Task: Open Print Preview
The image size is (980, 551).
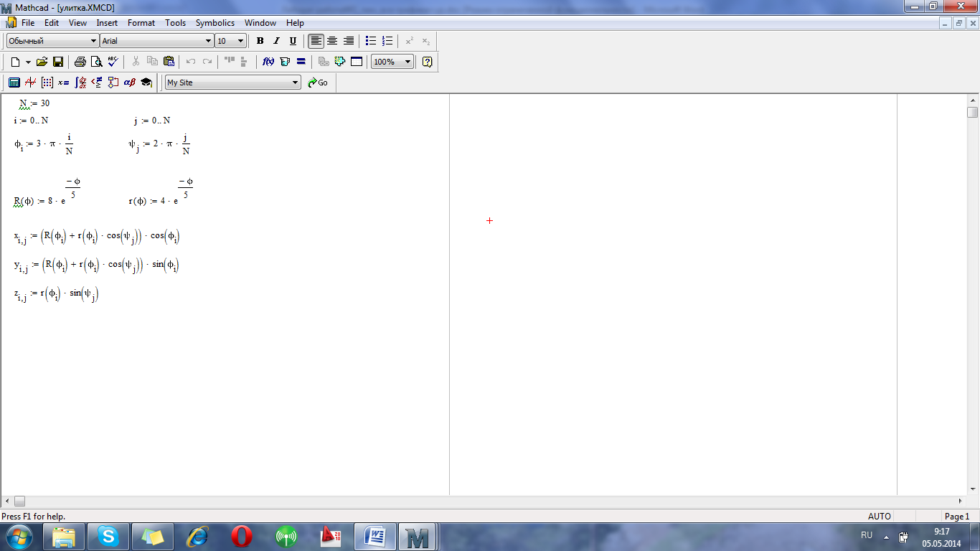Action: point(96,62)
